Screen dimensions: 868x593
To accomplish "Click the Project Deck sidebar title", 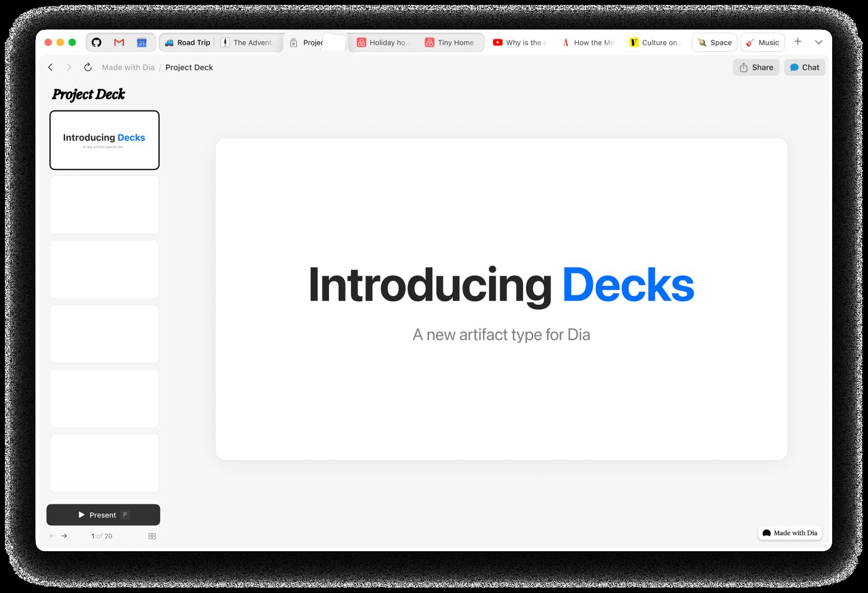I will 88,94.
